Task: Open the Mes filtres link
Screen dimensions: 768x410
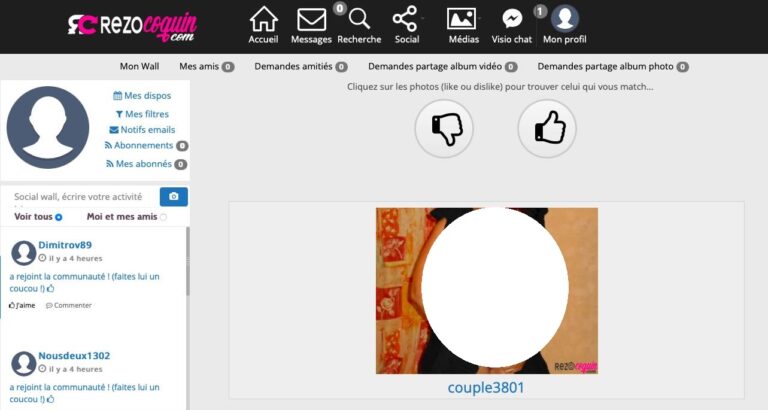Action: click(142, 114)
